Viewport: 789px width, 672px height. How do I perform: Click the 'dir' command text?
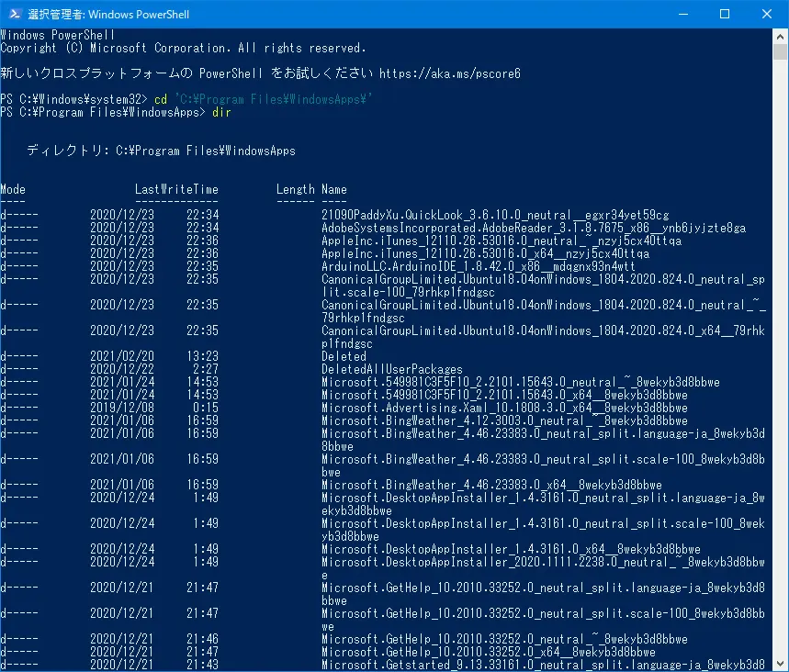221,112
